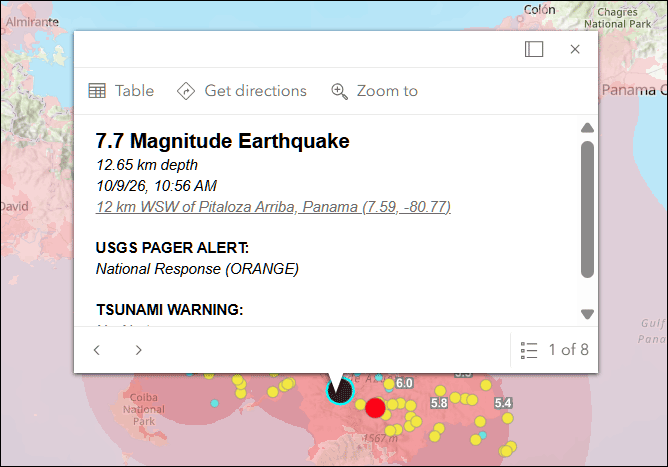Go to previous feature in popup
This screenshot has width=668, height=467.
[x=97, y=350]
